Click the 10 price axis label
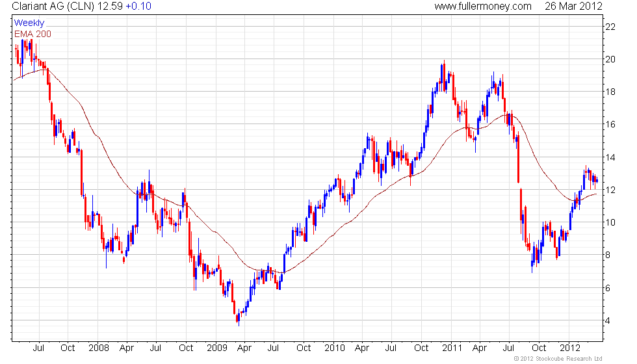The height and width of the screenshot is (364, 637). point(610,222)
